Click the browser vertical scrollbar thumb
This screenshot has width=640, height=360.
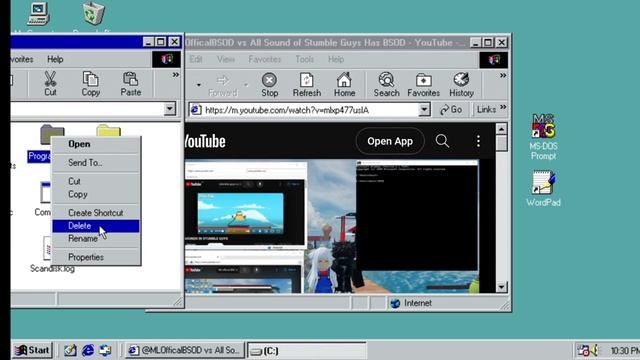[x=501, y=143]
